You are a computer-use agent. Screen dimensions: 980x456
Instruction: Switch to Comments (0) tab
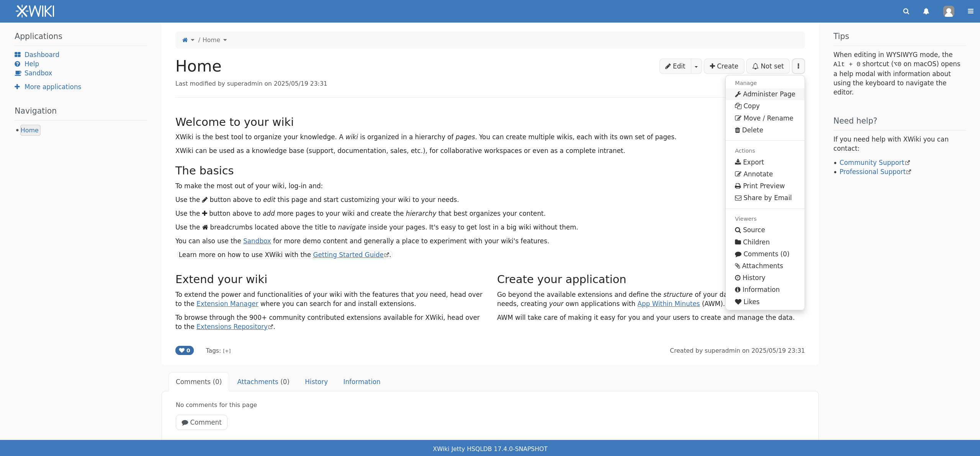tap(199, 382)
